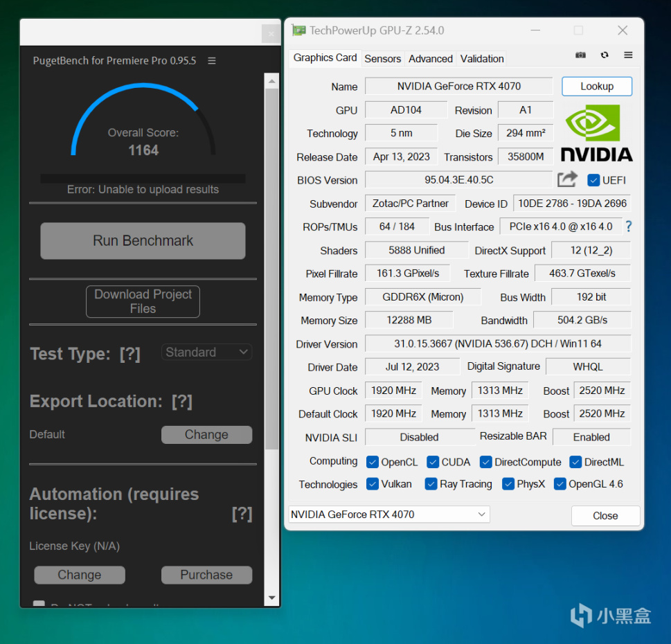The width and height of the screenshot is (671, 644).
Task: Open the GPU-Z hamburger menu icon
Action: click(x=628, y=55)
